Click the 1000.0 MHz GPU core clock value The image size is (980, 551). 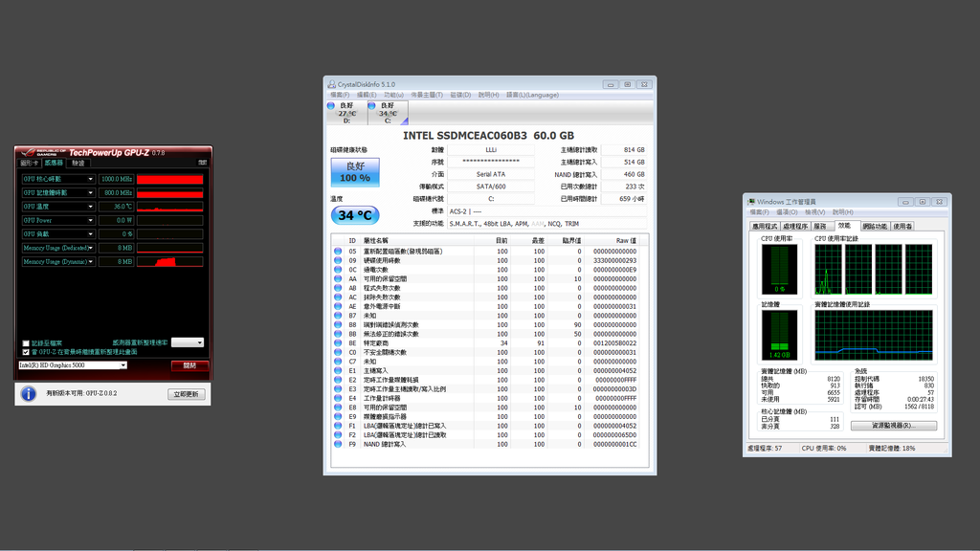[x=116, y=179]
